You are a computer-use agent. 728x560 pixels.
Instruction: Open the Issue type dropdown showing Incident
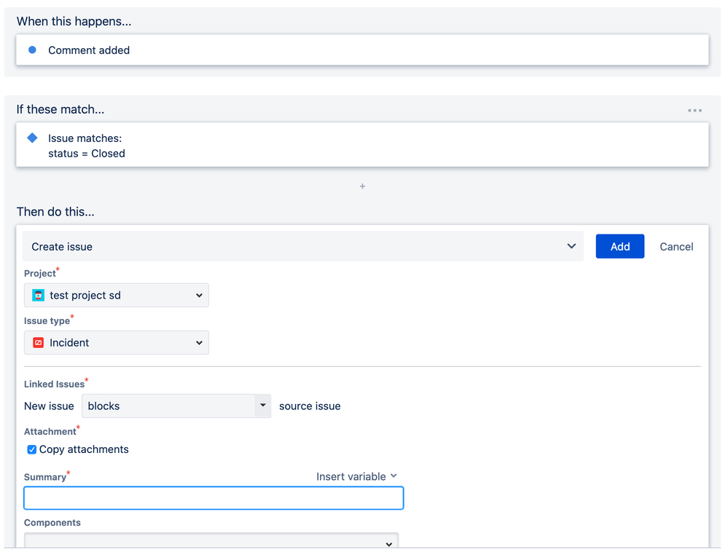[117, 342]
